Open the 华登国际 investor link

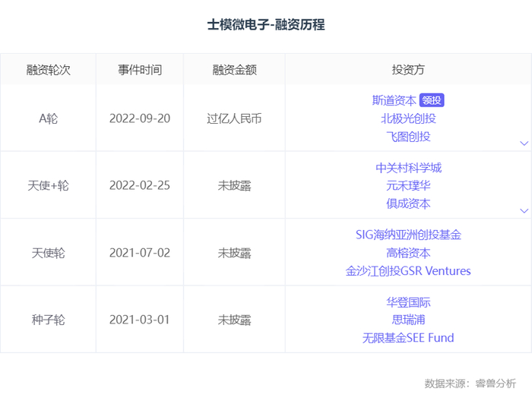[408, 302]
